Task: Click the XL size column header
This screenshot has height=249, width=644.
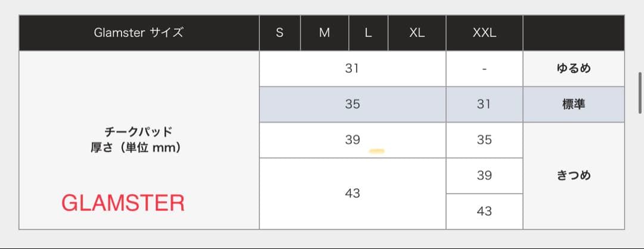Action: coord(417,33)
